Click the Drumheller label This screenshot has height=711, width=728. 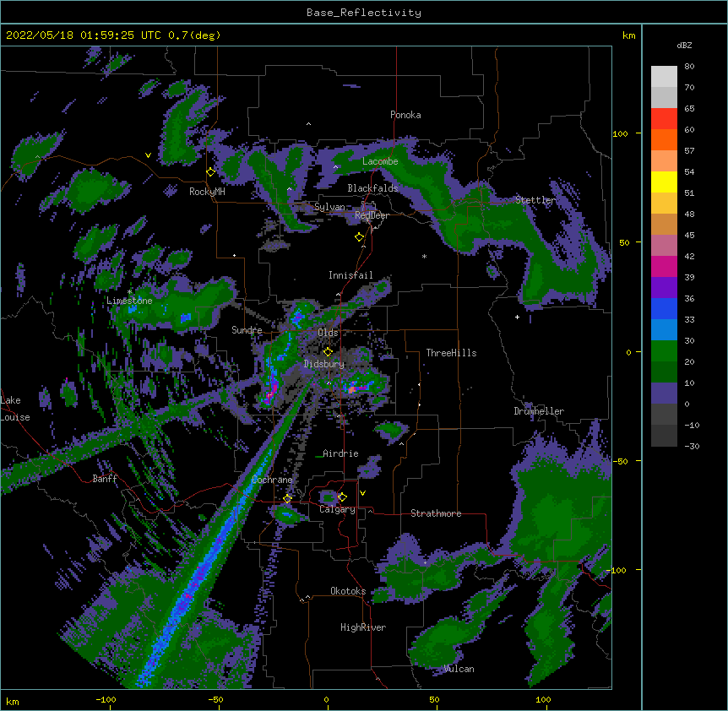click(x=539, y=411)
